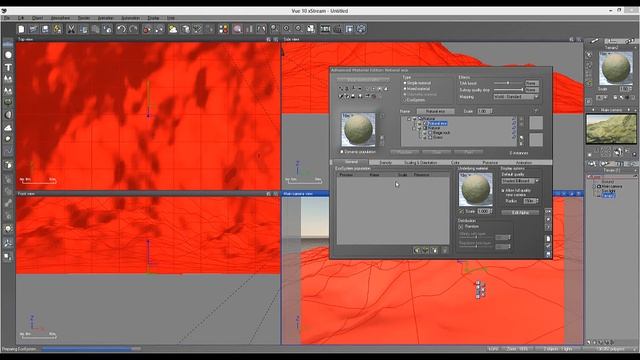Click the eyedropper icon in material editor toolbar
Viewport: 640px width, 360px height.
[x=341, y=96]
